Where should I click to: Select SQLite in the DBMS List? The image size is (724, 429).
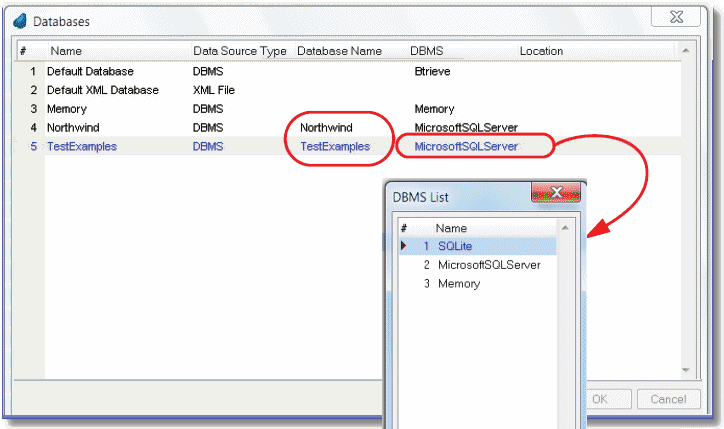coord(455,246)
